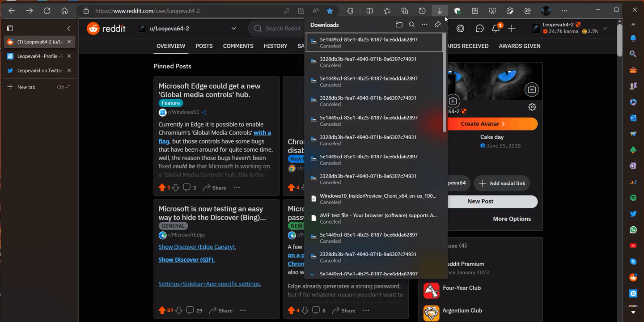Toggle the favorite star for this page
The height and width of the screenshot is (322, 644).
click(330, 11)
